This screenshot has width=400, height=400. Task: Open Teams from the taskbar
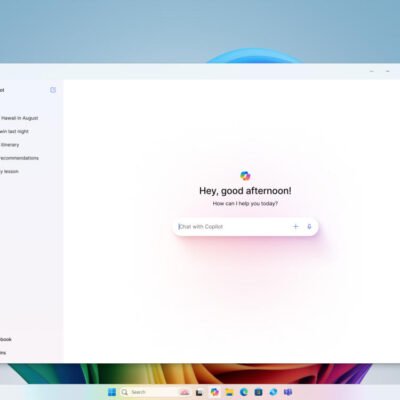288,392
